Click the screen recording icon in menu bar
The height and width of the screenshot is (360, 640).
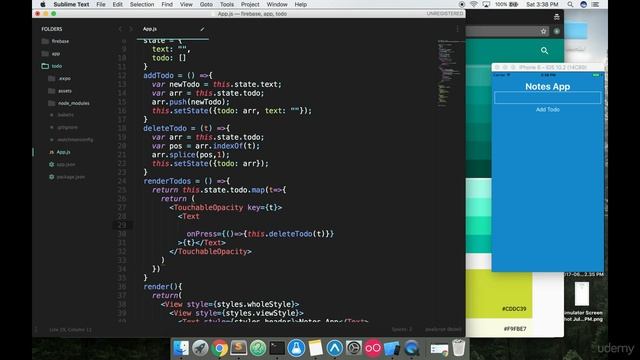[x=462, y=4]
